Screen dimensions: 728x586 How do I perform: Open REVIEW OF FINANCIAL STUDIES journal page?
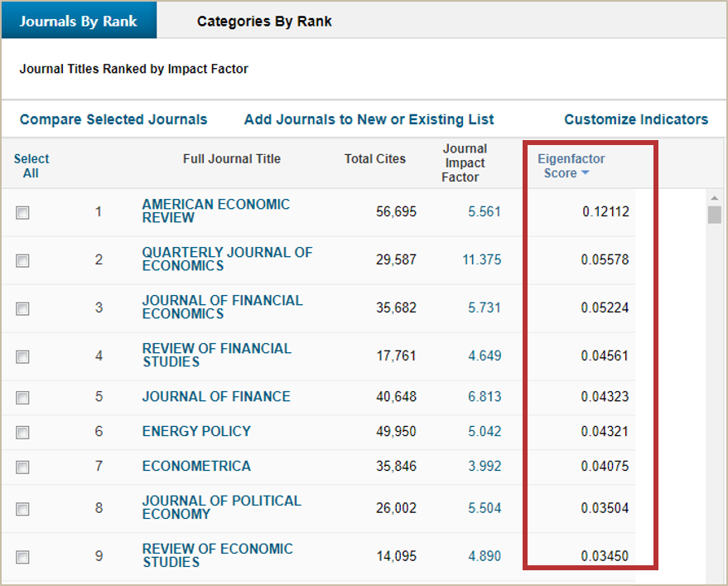tap(216, 355)
